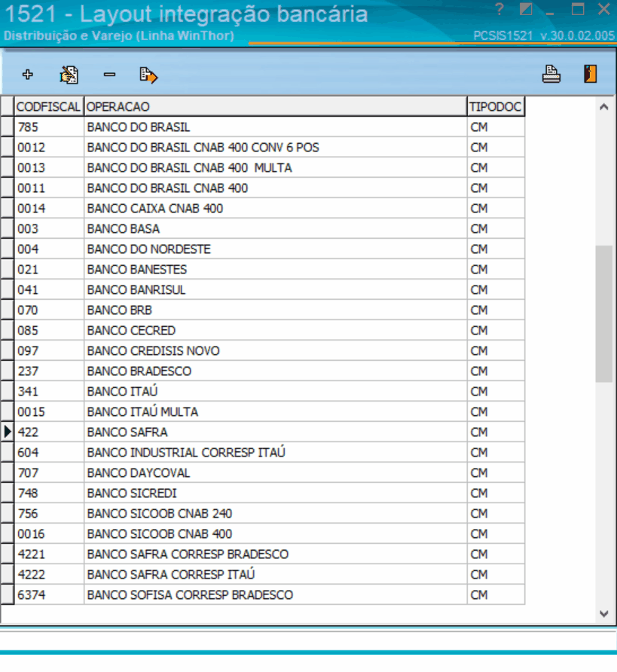Click the print icon in toolbar
Image resolution: width=617 pixels, height=672 pixels.
coord(551,74)
